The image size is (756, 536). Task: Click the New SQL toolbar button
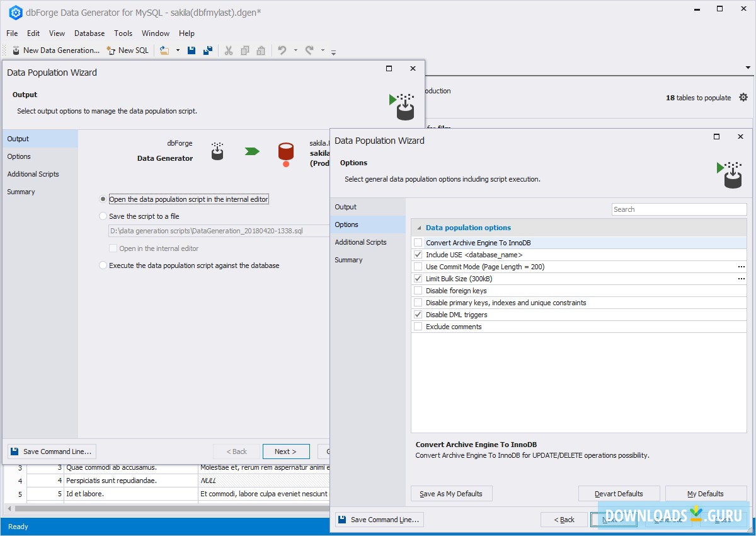pos(128,50)
